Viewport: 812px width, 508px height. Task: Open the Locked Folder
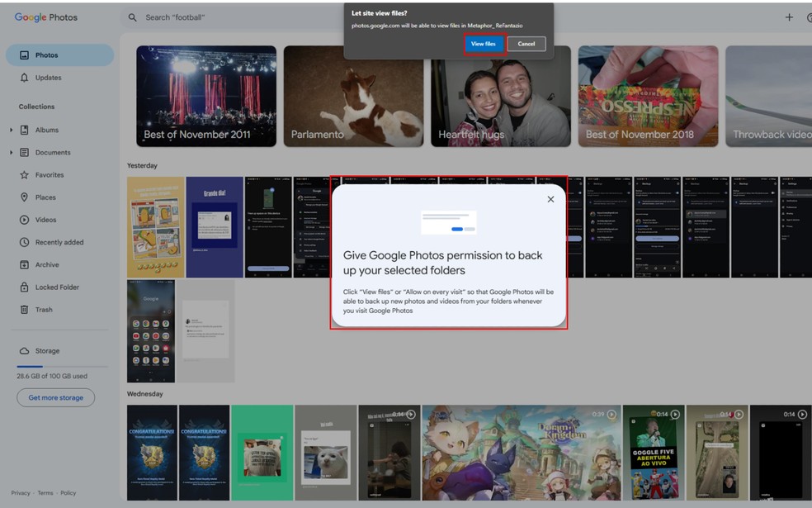[x=56, y=287]
